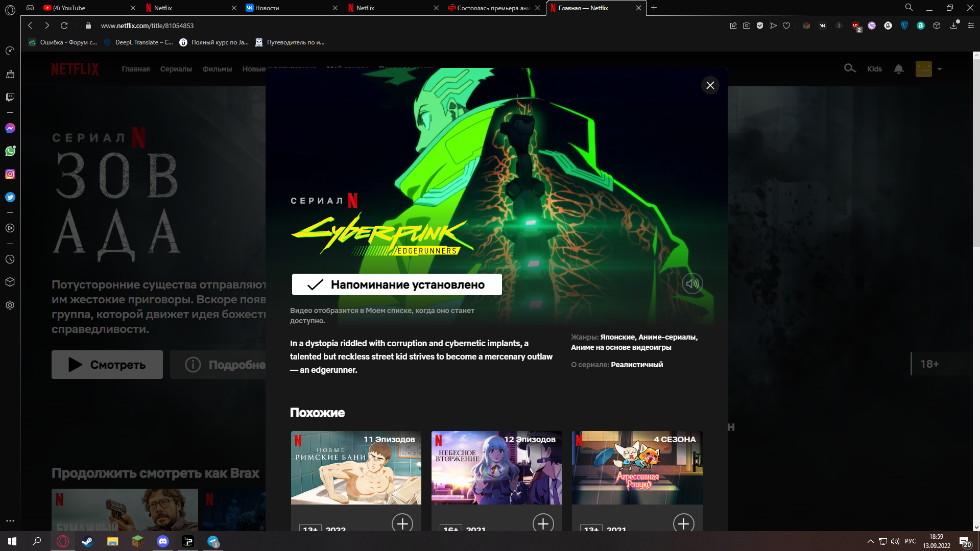Open the Агрессивная Рэцуко thumbnail
Screen dimensions: 980x551
[637, 468]
